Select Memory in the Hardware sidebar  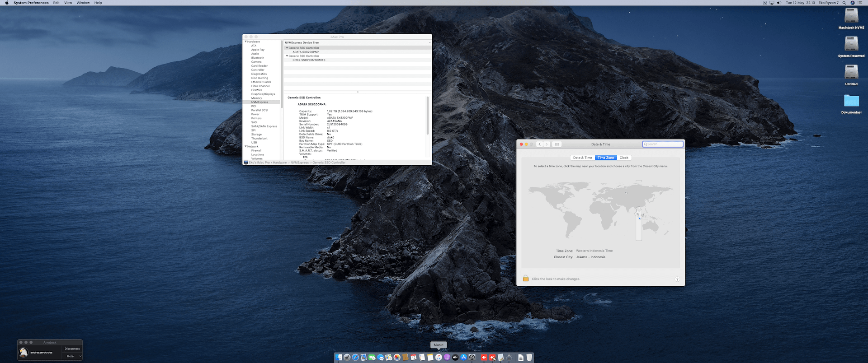256,98
